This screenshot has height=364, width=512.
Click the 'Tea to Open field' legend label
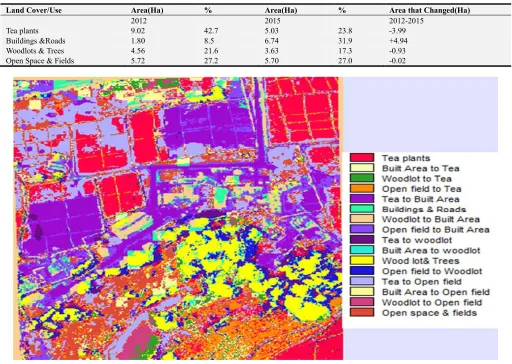click(x=422, y=282)
